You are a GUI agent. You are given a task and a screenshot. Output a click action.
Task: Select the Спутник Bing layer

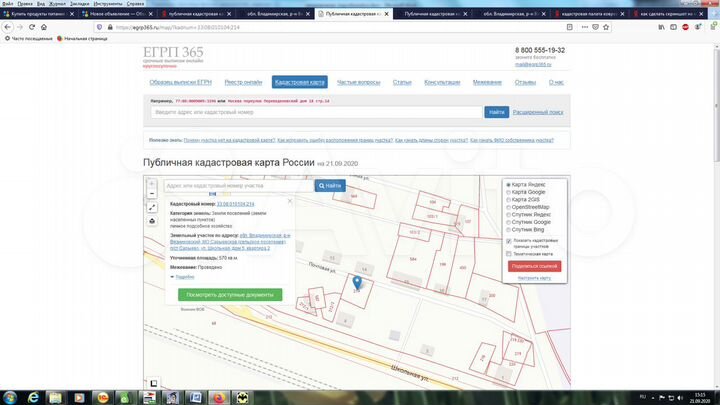508,230
